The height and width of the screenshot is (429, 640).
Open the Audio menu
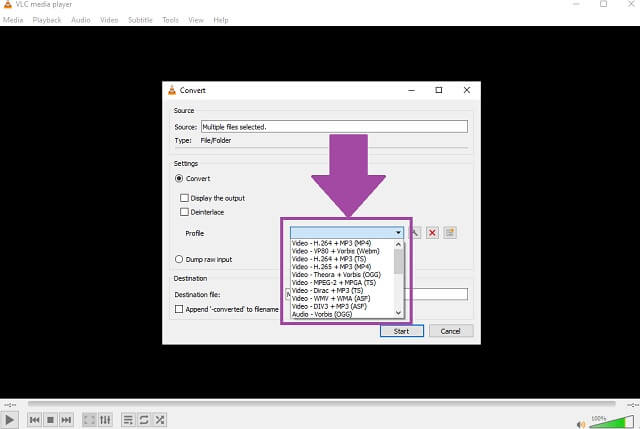pyautogui.click(x=81, y=20)
